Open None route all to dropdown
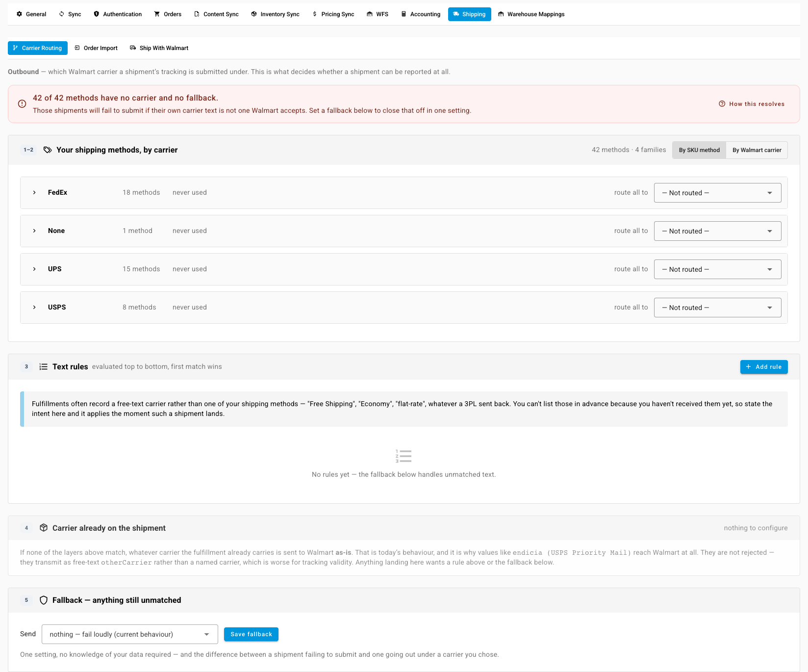The height and width of the screenshot is (672, 808). click(717, 231)
